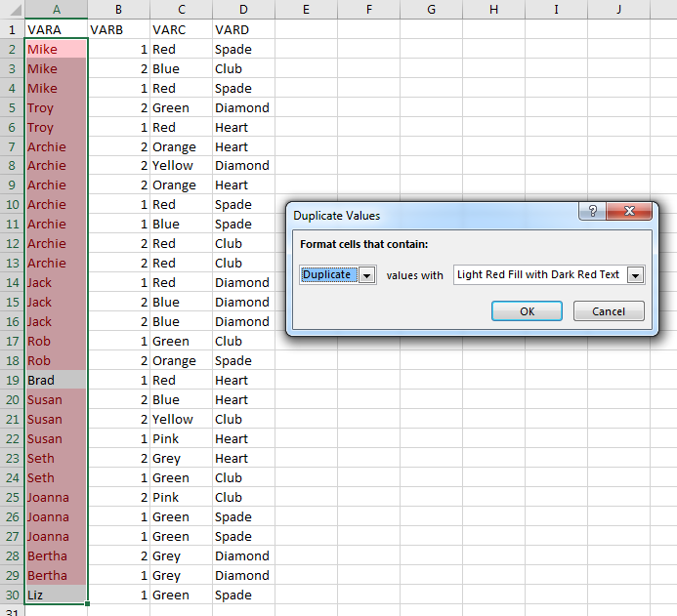Select column A header
Image resolution: width=677 pixels, height=616 pixels.
(56, 9)
